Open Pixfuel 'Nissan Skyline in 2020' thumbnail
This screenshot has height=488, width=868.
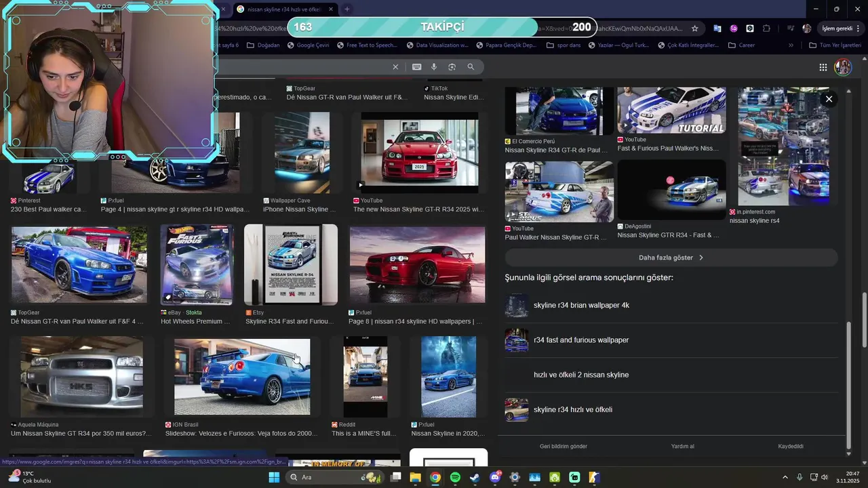pos(448,377)
